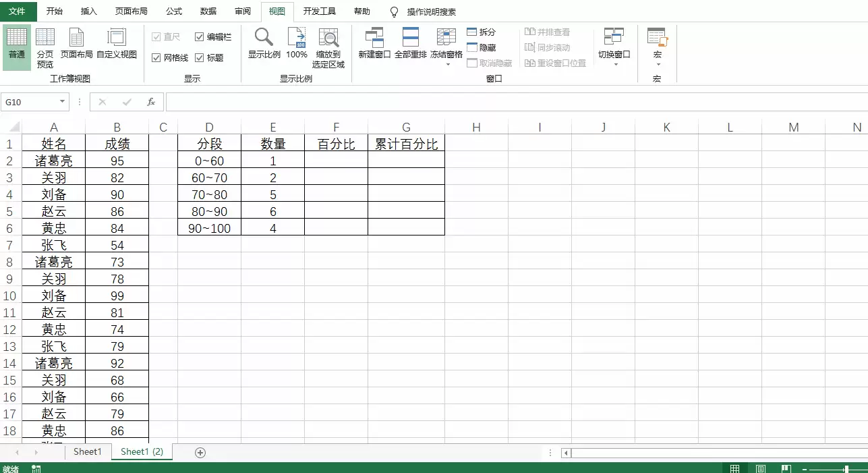Click in the formula bar input
This screenshot has width=868, height=473.
click(516, 102)
